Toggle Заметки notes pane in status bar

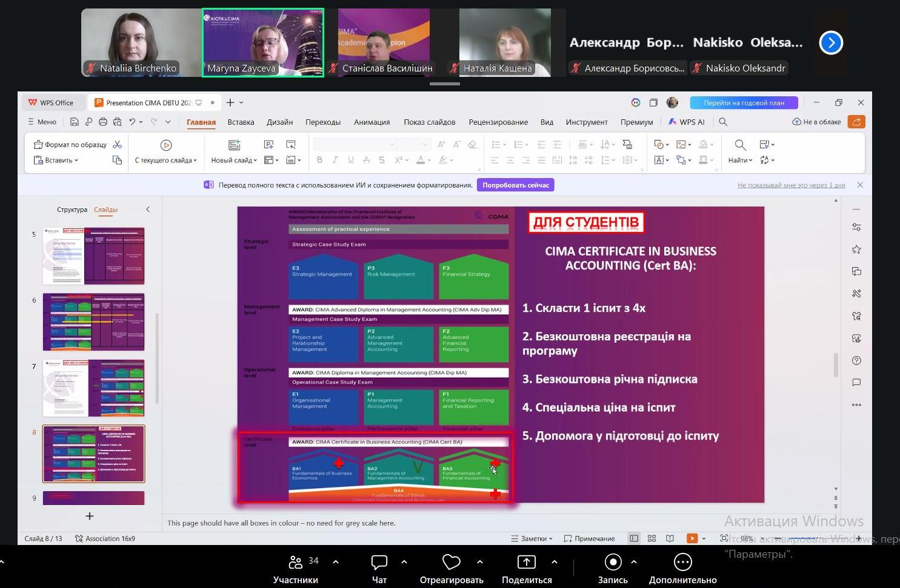(532, 538)
